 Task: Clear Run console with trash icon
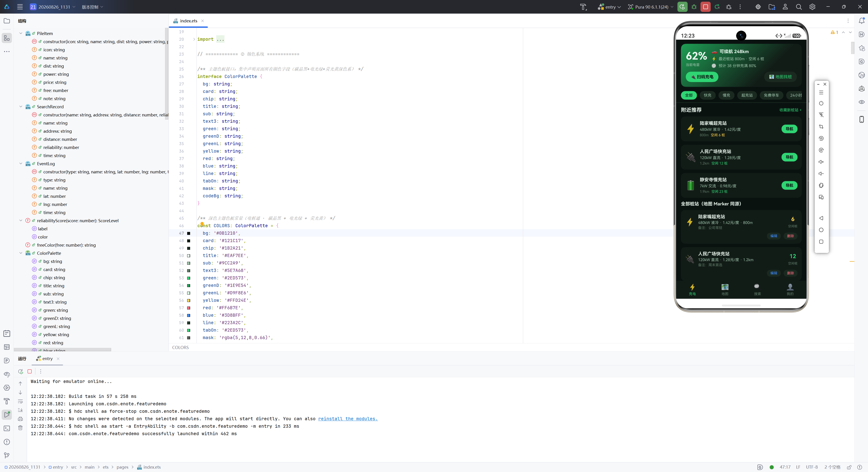[x=20, y=427]
